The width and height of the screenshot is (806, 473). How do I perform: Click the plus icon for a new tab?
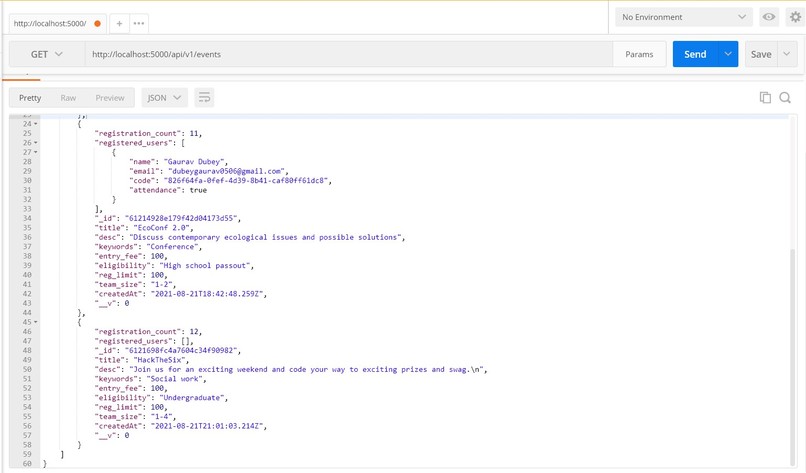(119, 23)
